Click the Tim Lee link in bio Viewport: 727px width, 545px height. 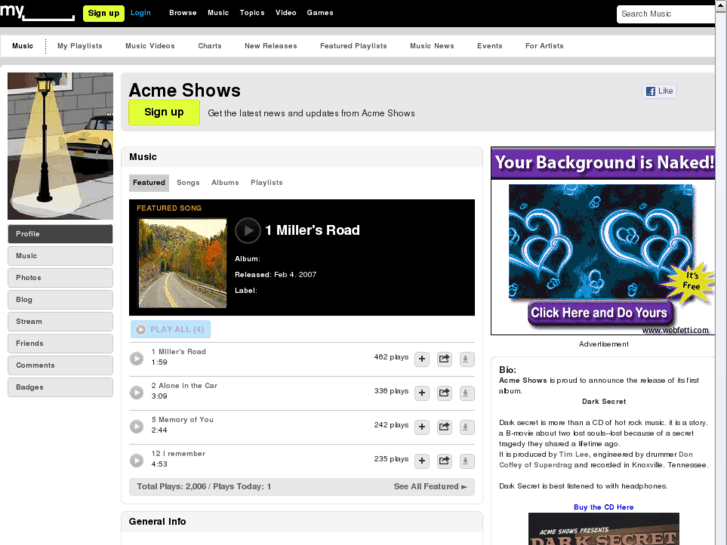click(x=574, y=455)
